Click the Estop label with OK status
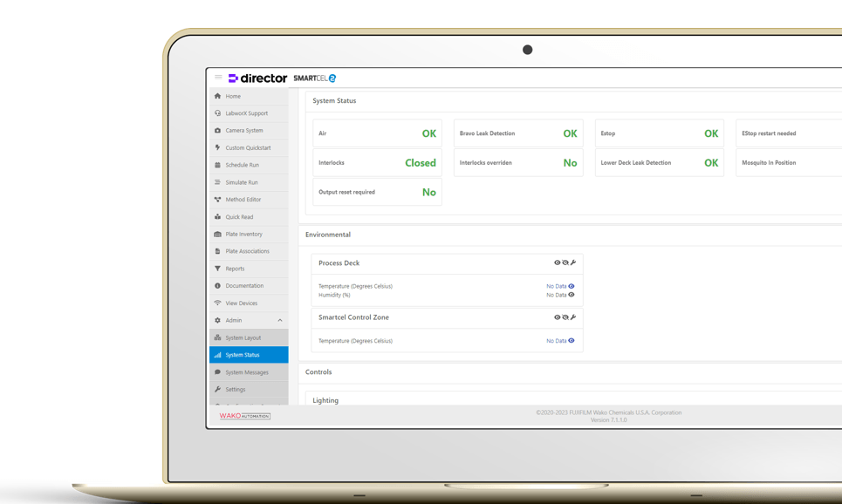Image resolution: width=842 pixels, height=504 pixels. pyautogui.click(x=608, y=133)
